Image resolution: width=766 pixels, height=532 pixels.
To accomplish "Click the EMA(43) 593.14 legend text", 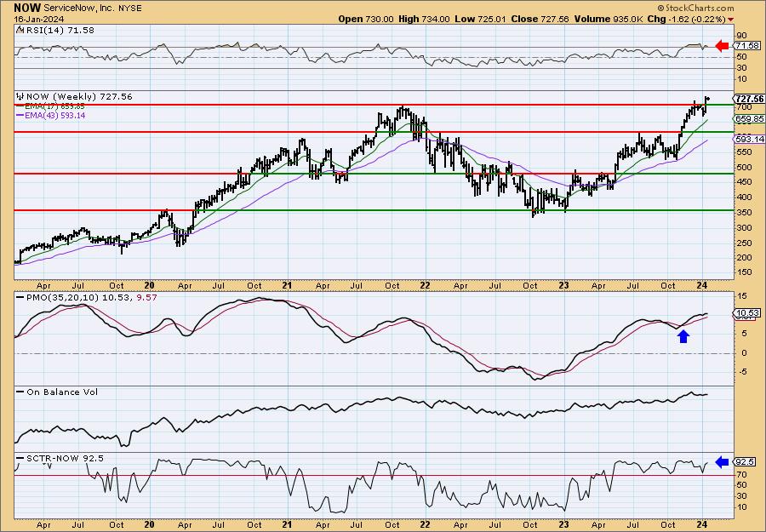I will 55,115.
